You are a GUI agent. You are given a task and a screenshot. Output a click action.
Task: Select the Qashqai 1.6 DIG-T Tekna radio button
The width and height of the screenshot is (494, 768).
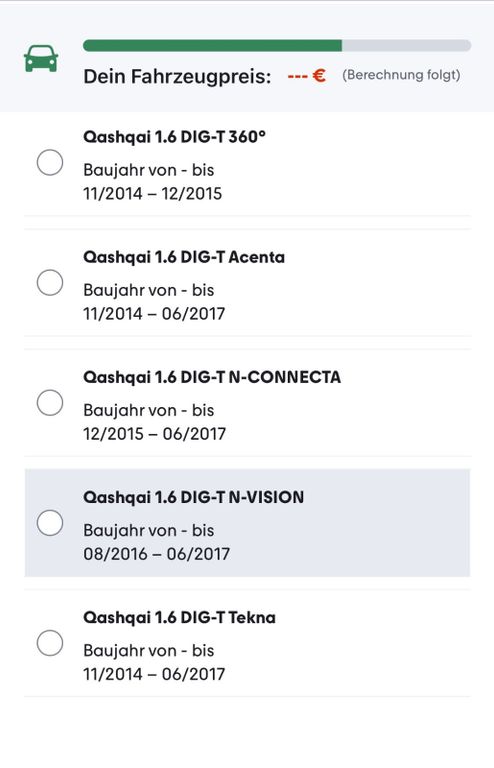[50, 643]
